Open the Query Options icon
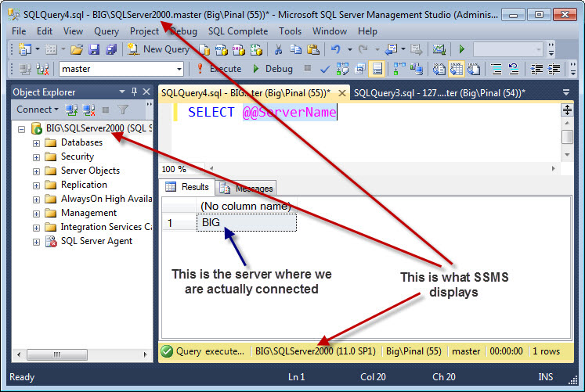 pos(359,69)
